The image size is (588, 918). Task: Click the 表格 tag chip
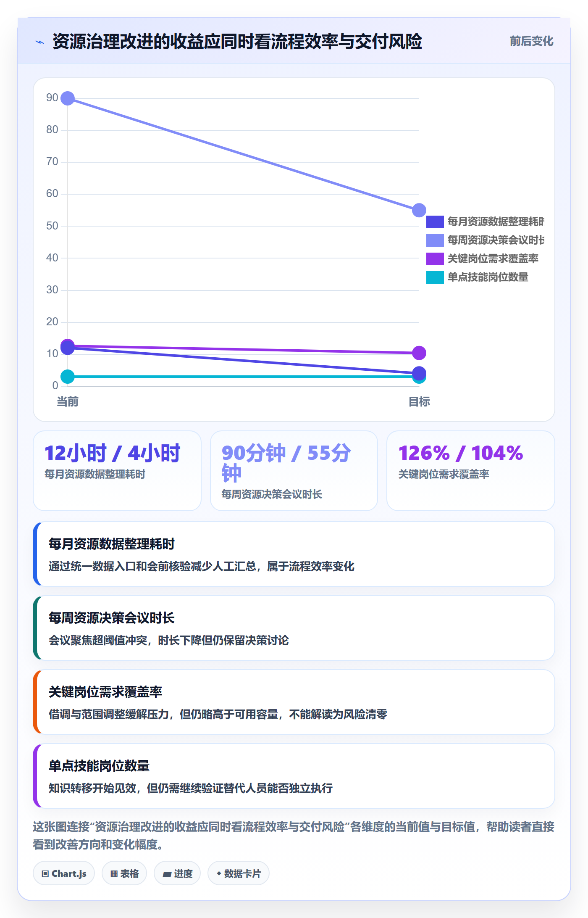click(x=124, y=873)
